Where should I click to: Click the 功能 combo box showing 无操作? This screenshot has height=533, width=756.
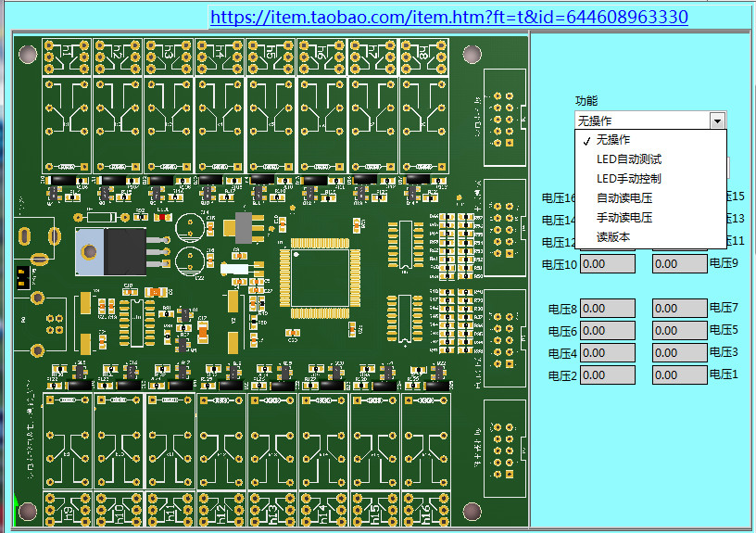650,121
